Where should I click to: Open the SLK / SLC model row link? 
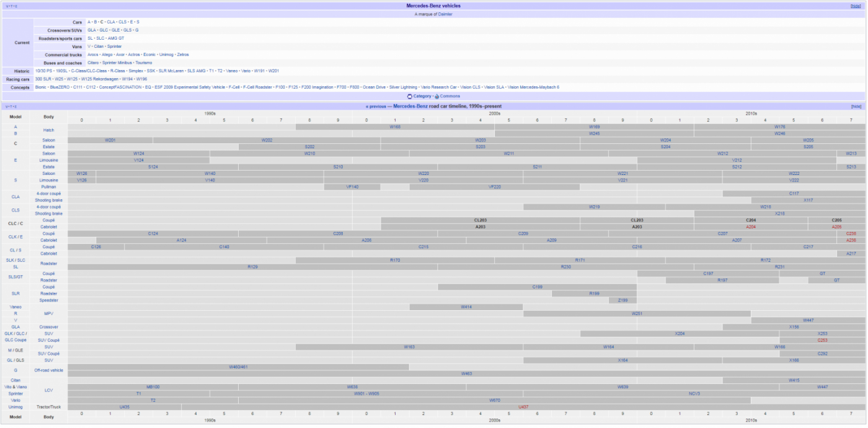[x=15, y=260]
